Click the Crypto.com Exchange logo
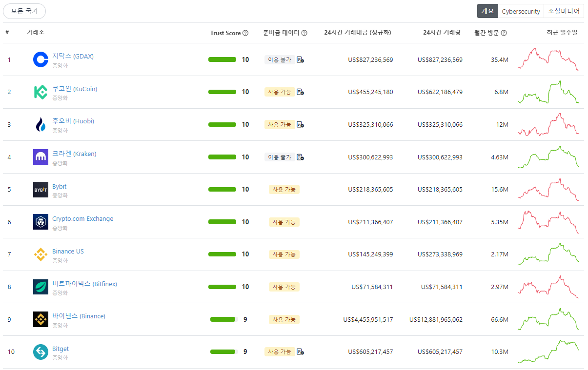The image size is (588, 370). tap(41, 222)
